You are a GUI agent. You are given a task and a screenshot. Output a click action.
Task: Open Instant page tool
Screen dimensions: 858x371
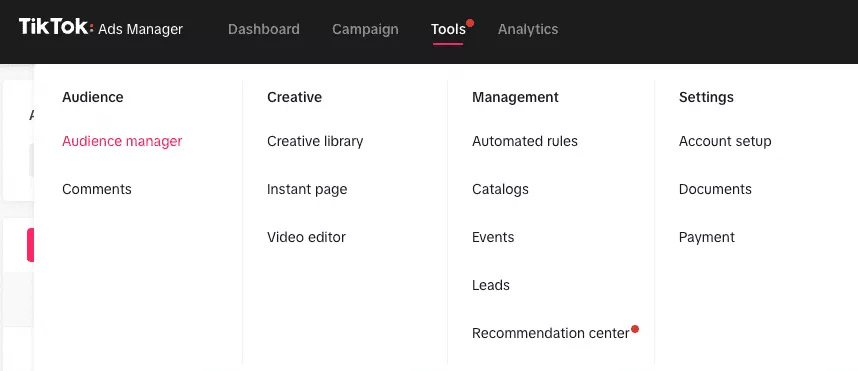click(307, 189)
